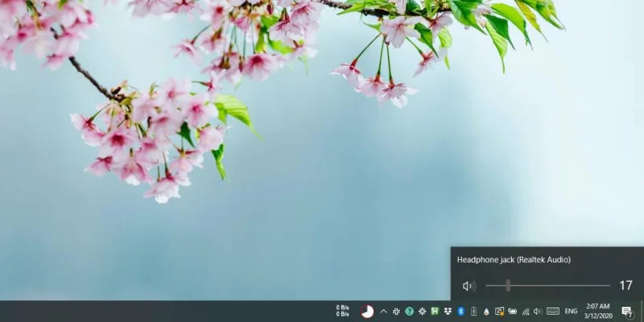Open the clock showing 2:07 AM
The width and height of the screenshot is (644, 322).
point(598,312)
